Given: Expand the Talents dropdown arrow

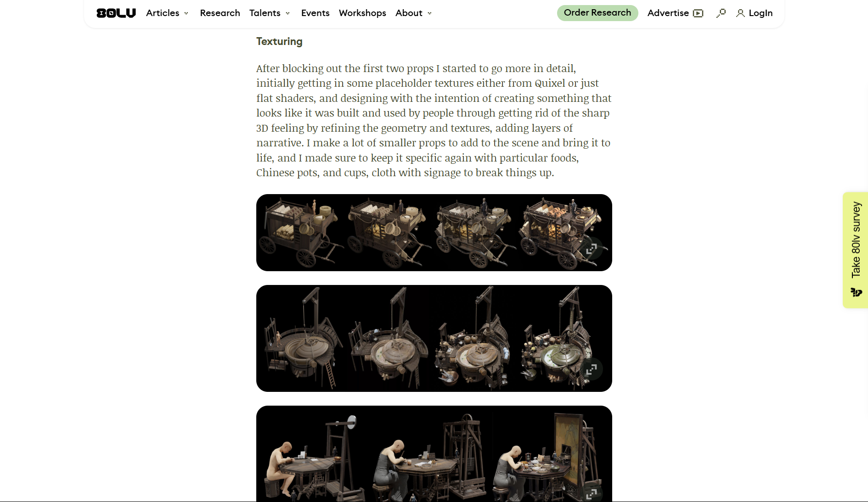Looking at the screenshot, I should point(287,13).
